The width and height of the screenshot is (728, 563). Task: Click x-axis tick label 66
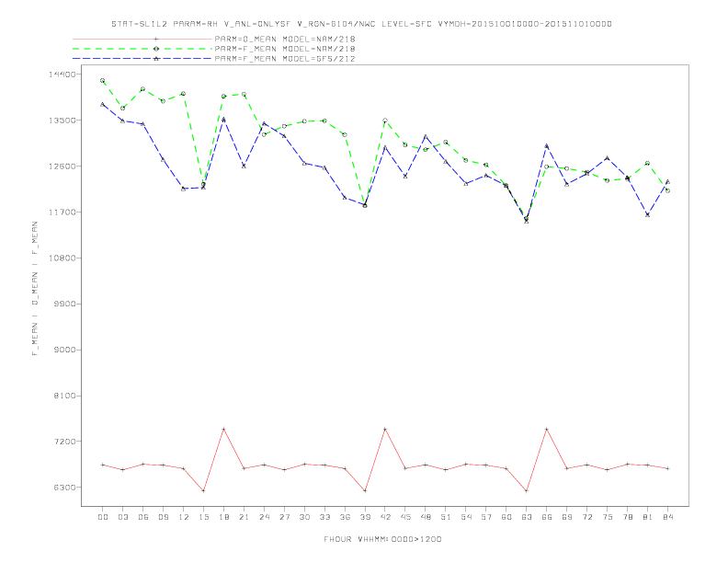pos(547,517)
